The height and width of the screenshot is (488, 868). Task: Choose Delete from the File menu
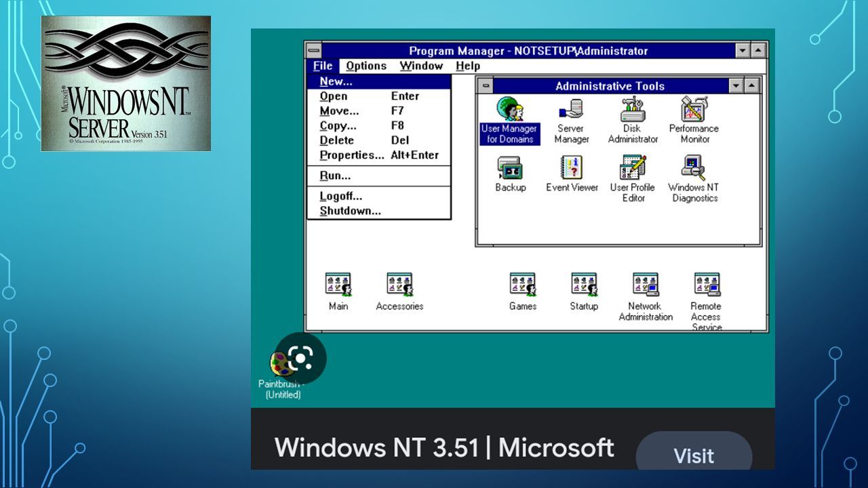click(x=380, y=140)
